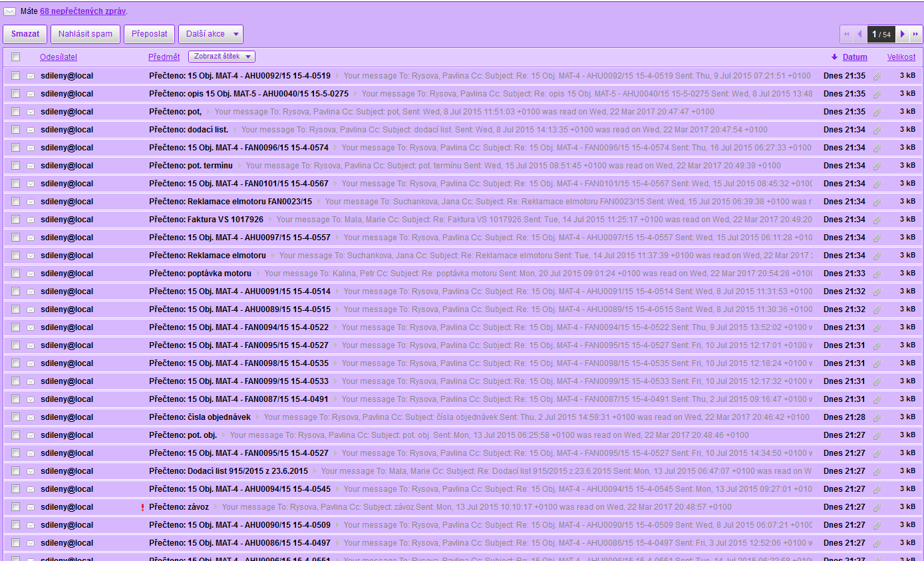Click the down-arrow sort indicator beside Datum
Screen dimensions: 924x561
(834, 57)
